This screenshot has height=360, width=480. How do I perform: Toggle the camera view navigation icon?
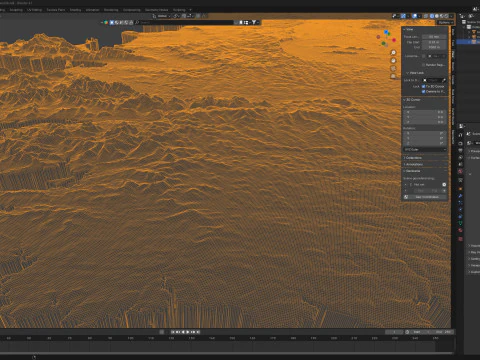[393, 68]
